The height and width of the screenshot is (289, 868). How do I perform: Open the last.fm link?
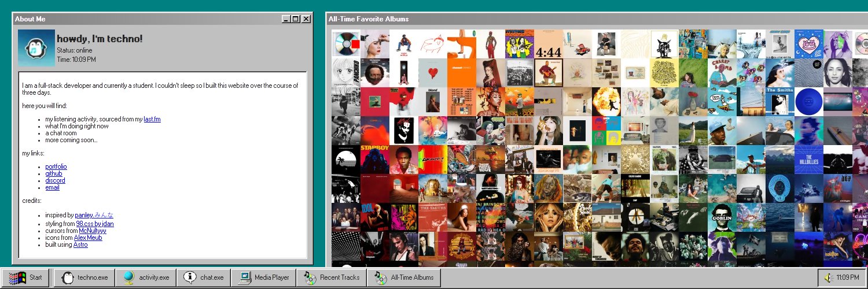pos(152,119)
